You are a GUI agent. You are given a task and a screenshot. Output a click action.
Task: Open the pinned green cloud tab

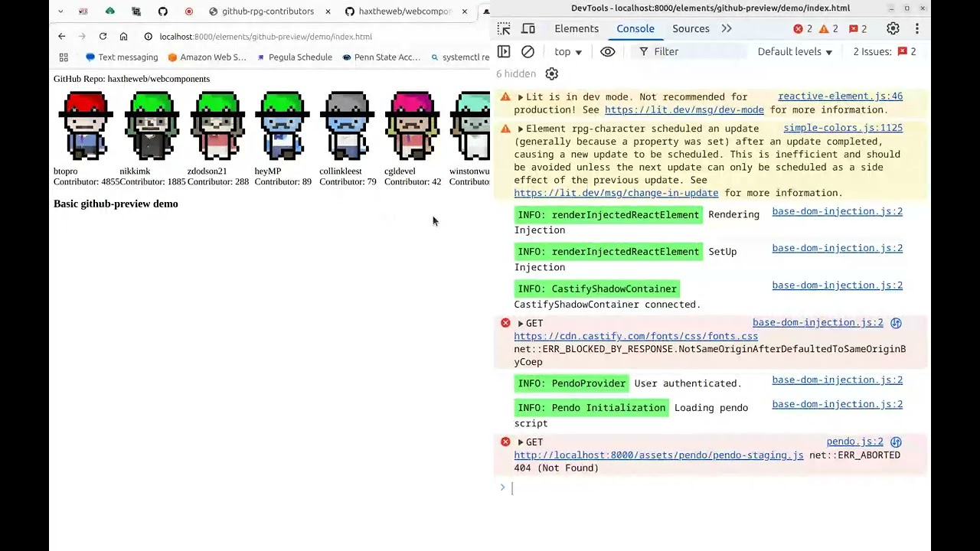(109, 11)
